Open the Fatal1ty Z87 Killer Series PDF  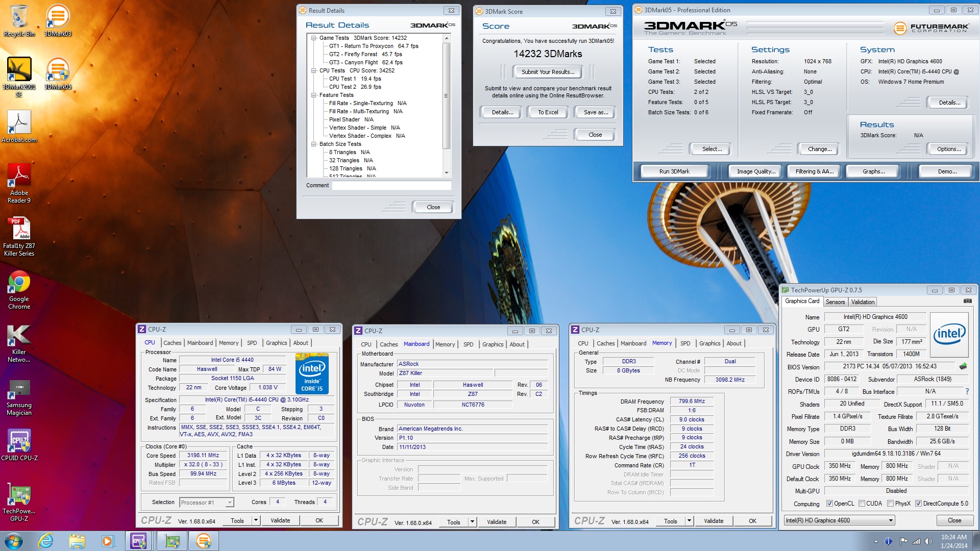(x=19, y=236)
